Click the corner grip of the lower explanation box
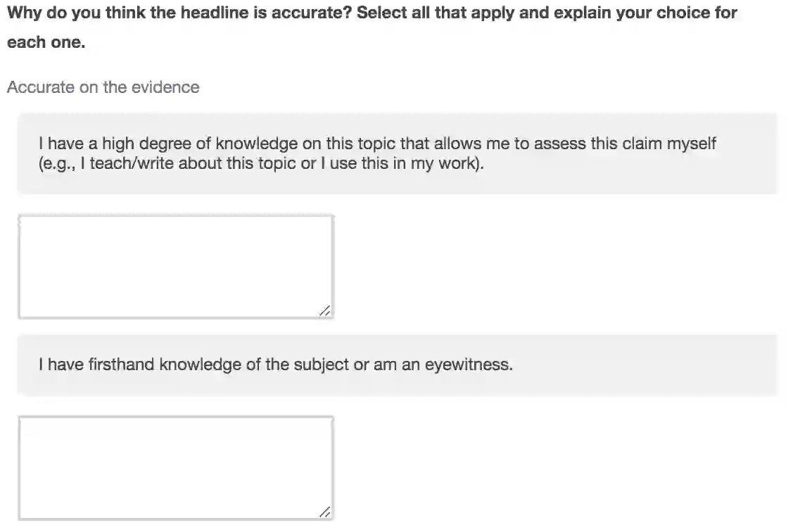The image size is (793, 532). tap(324, 512)
